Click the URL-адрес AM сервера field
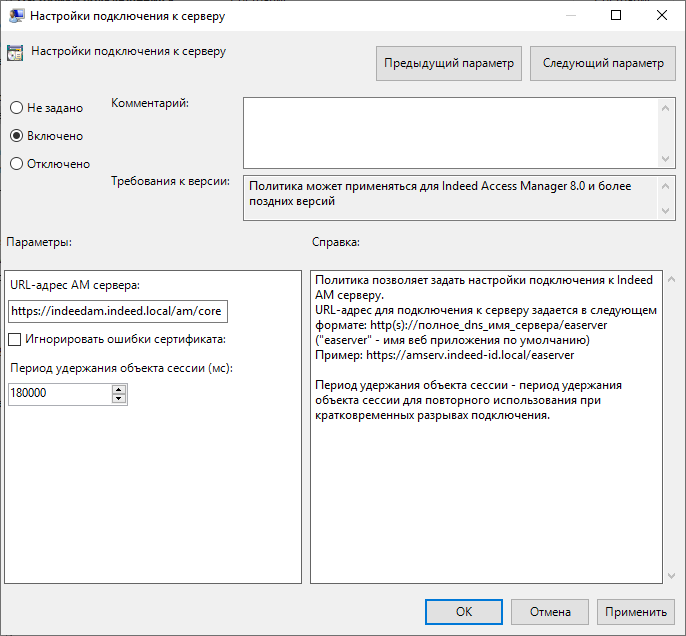The width and height of the screenshot is (686, 636). tap(117, 312)
